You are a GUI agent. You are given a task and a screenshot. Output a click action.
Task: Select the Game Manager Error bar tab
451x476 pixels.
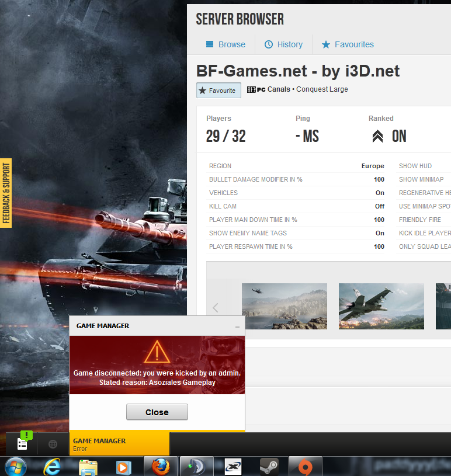pos(119,444)
